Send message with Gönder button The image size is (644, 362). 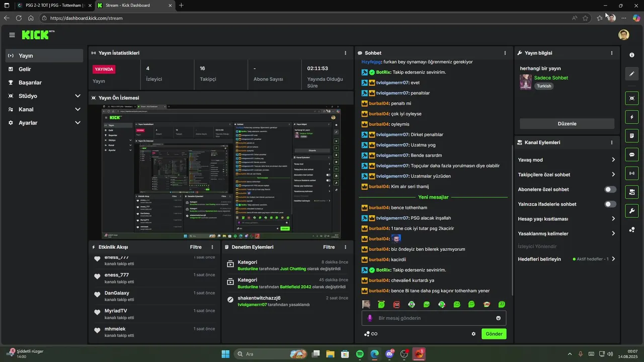click(494, 334)
